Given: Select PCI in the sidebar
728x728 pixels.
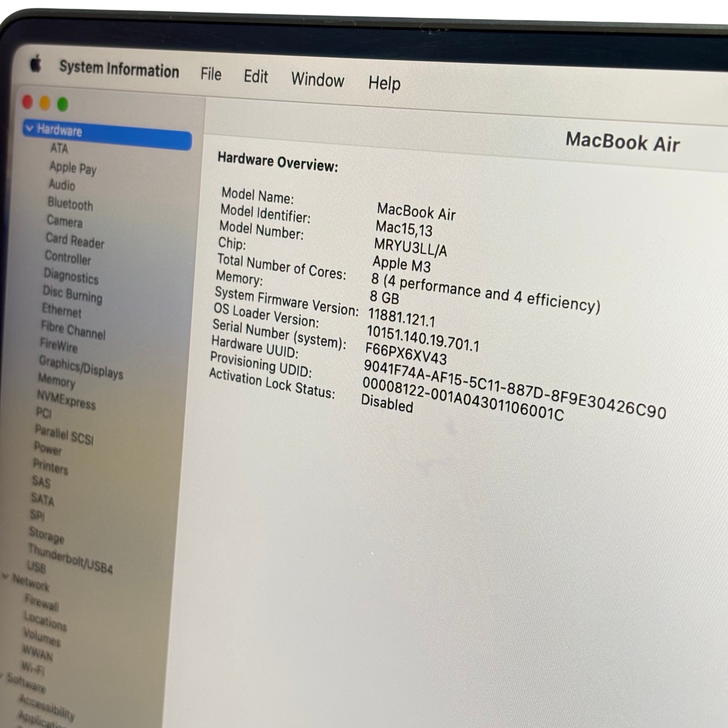Looking at the screenshot, I should (x=44, y=413).
